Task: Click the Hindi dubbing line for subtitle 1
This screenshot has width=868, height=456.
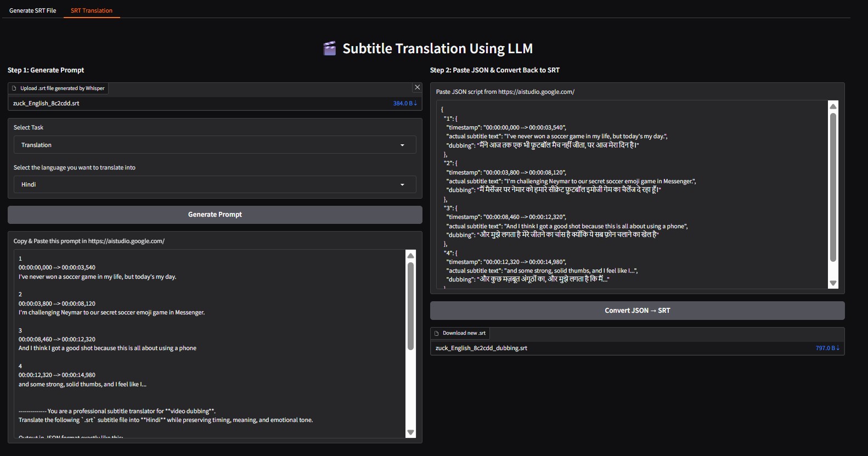Action: (543, 145)
